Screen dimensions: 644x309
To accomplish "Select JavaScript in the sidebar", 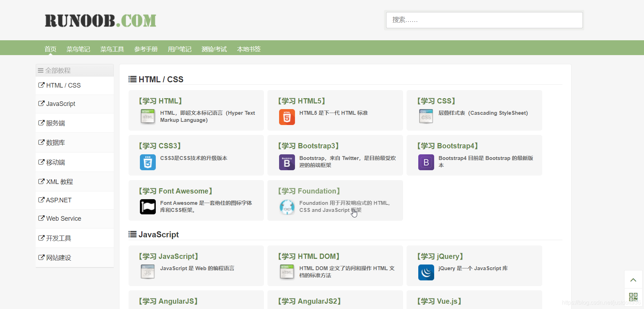I will coord(75,104).
